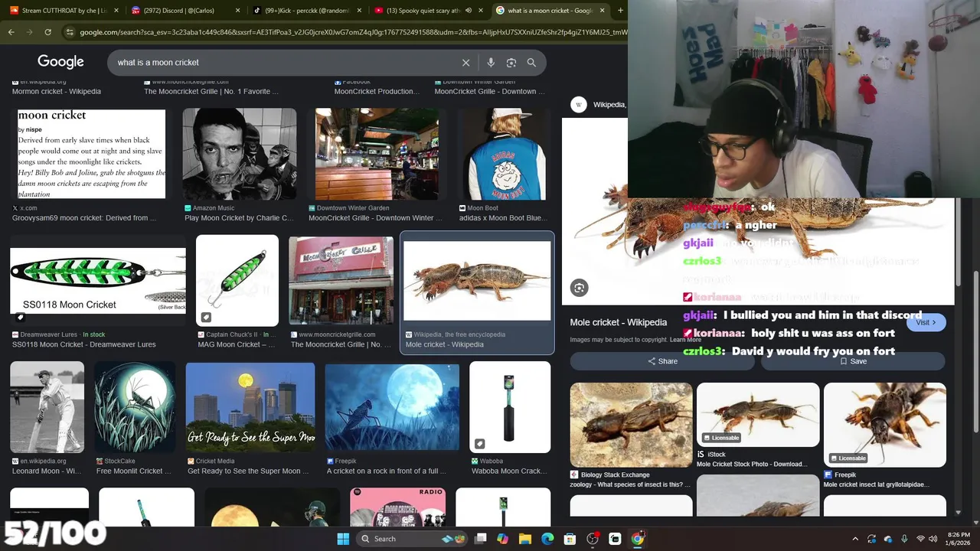
Task: Click the Wikipedia source icon in preview panel
Action: pyautogui.click(x=579, y=105)
